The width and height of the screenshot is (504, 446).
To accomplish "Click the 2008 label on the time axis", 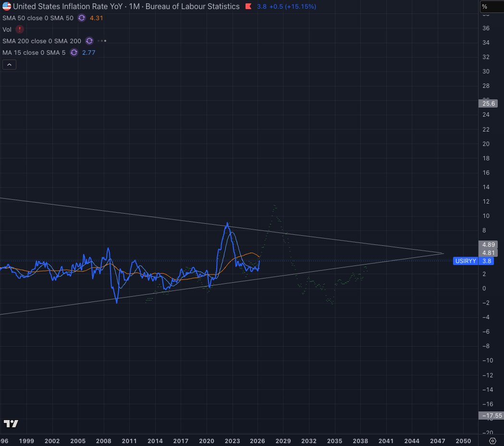I will [103, 441].
